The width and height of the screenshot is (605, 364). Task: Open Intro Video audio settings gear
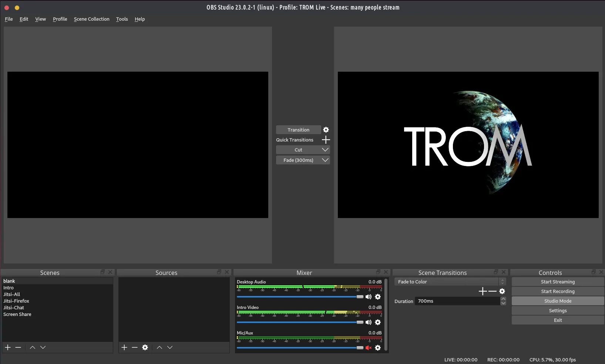click(x=378, y=322)
